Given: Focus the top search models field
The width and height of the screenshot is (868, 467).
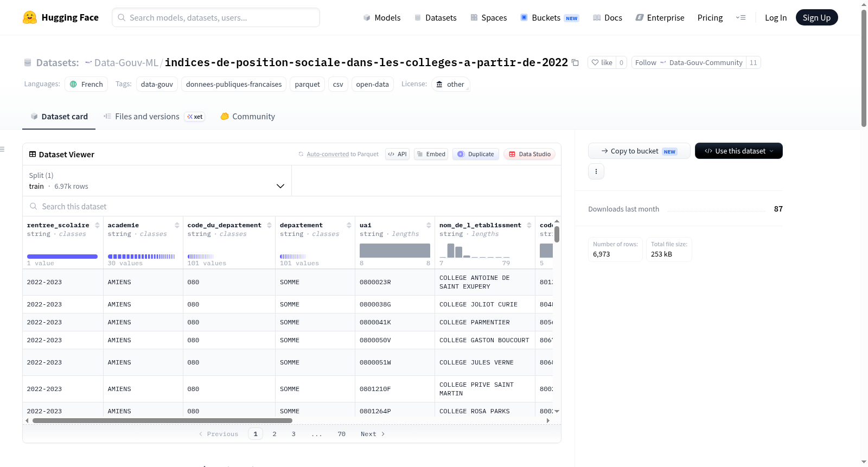Looking at the screenshot, I should pyautogui.click(x=216, y=17).
